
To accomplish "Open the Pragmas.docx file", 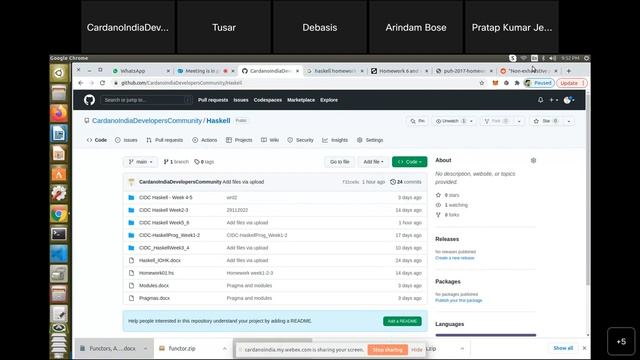I will (x=154, y=298).
